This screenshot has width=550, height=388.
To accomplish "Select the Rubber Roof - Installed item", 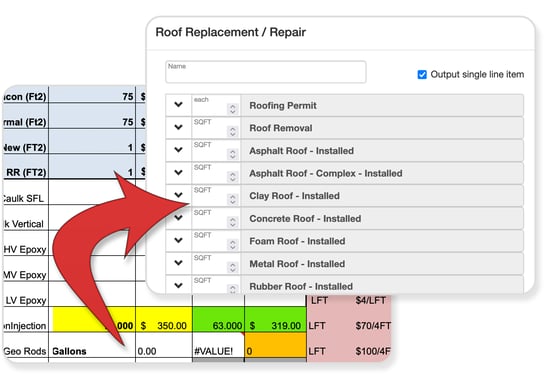I will coord(382,286).
